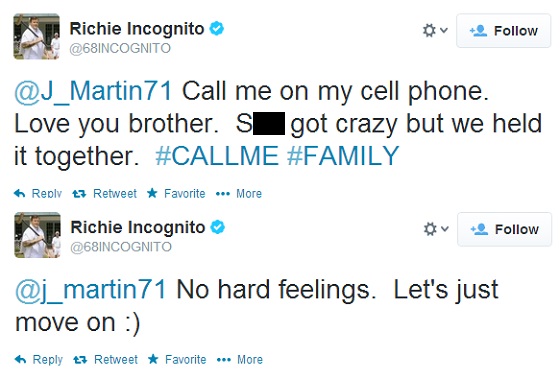This screenshot has width=560, height=379.
Task: Expand the dropdown arrow beside the first tweet's gear
Action: pyautogui.click(x=444, y=30)
